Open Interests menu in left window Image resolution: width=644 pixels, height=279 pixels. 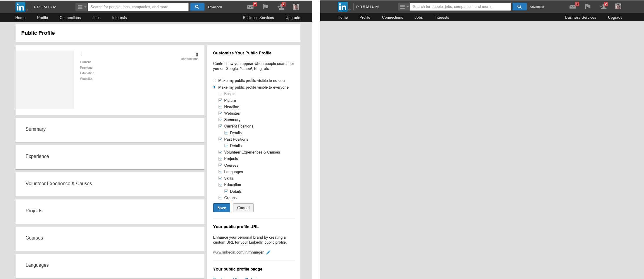[x=120, y=18]
